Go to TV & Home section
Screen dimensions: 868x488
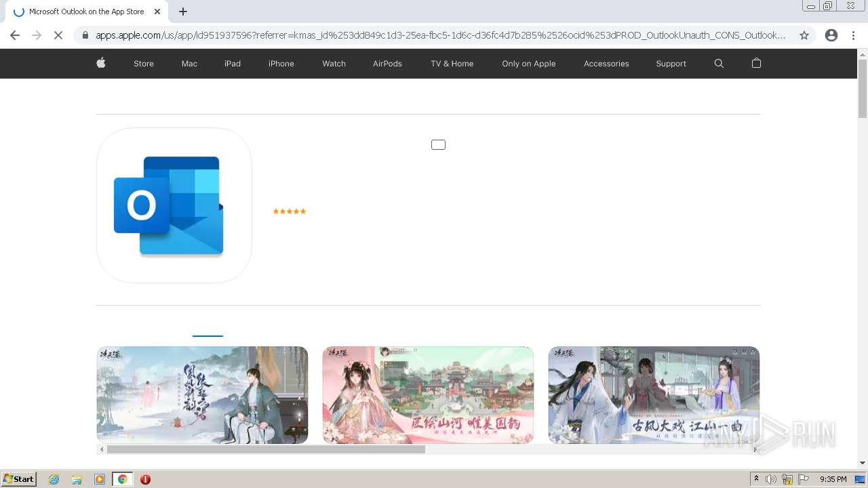click(x=452, y=64)
